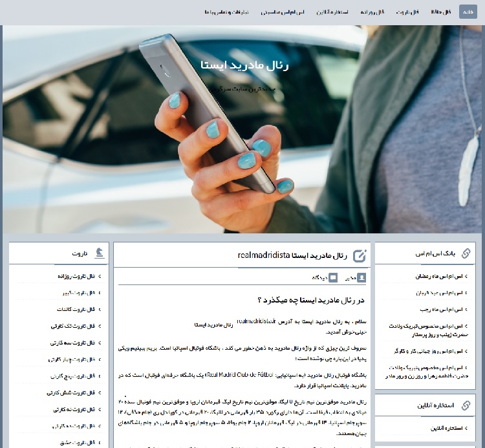Open the استخاره آنلاین item in the top menu
Image resolution: width=485 pixels, height=448 pixels.
coord(332,12)
